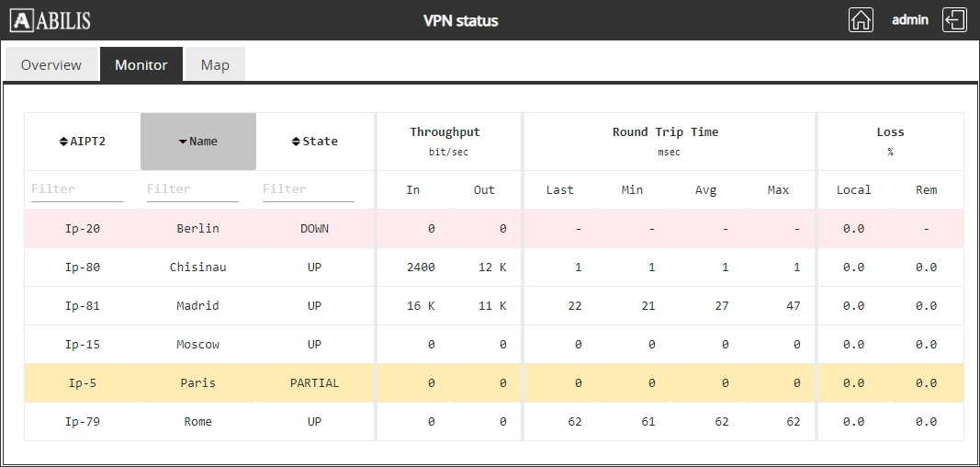Sort table by Name column

coord(197,142)
